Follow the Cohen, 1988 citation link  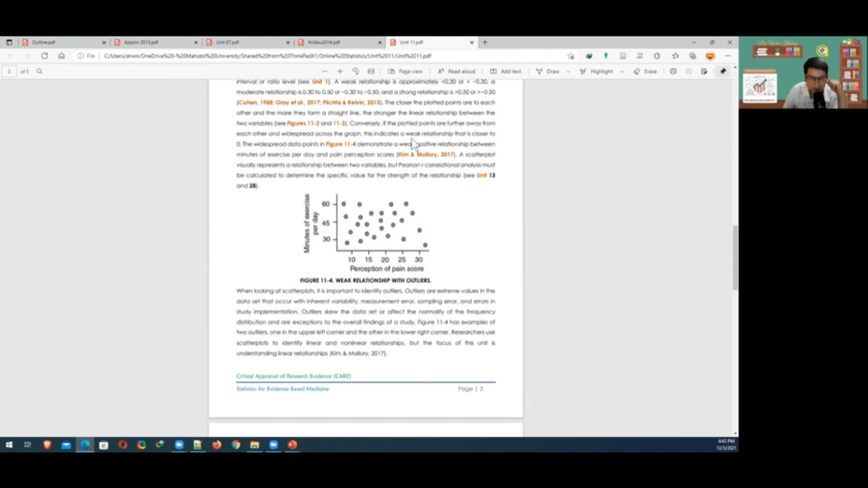click(256, 103)
